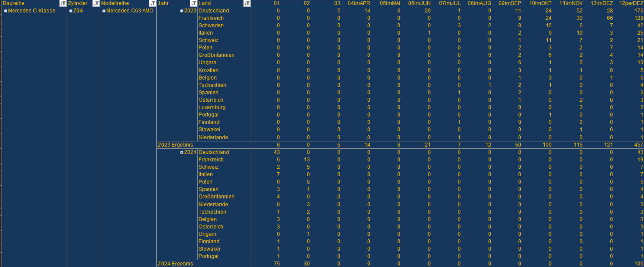Select Frankreich under year 2024
Image resolution: width=644 pixels, height=267 pixels.
(211, 160)
